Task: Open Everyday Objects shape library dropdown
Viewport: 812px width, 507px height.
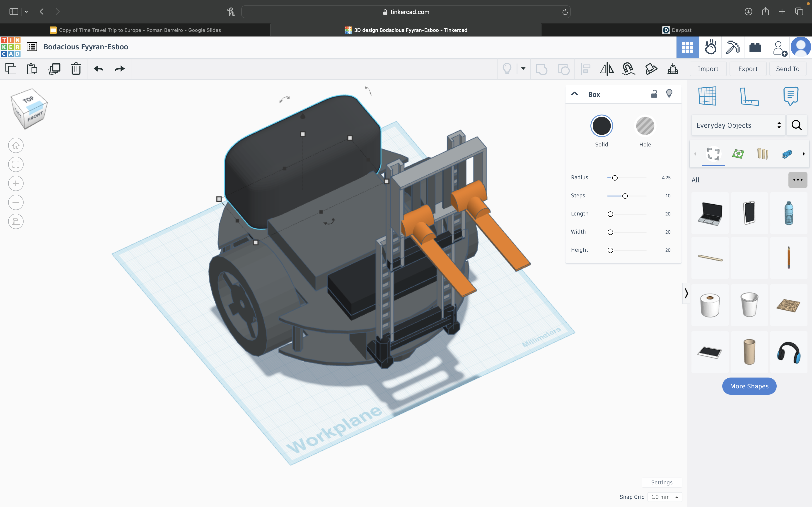Action: pyautogui.click(x=738, y=125)
